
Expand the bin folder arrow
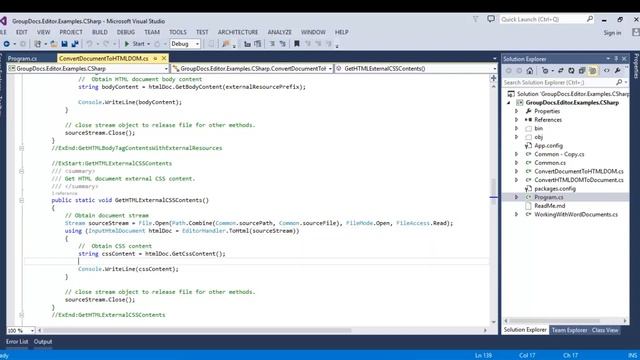(516, 128)
